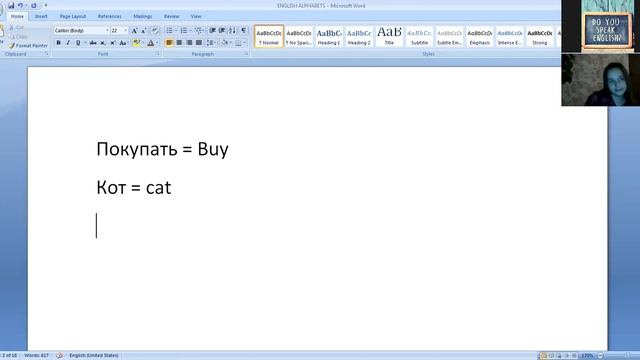Switch to the Home tab
Image resolution: width=640 pixels, height=360 pixels.
point(17,16)
